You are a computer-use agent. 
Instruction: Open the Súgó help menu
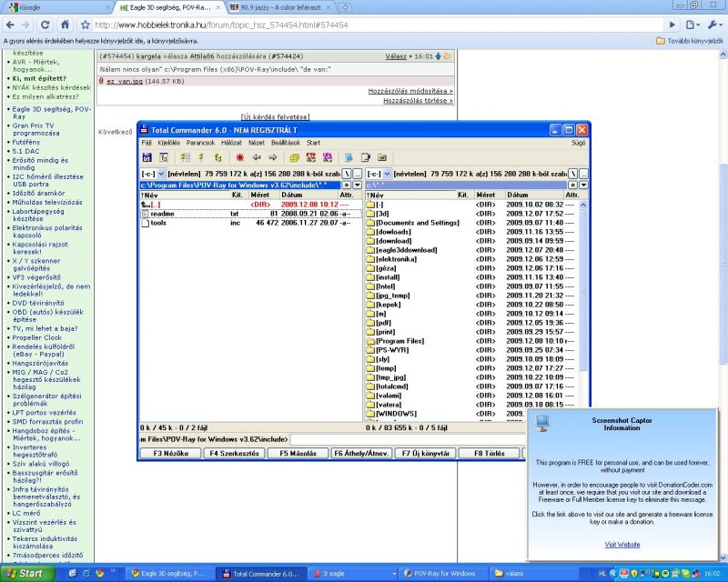coord(578,143)
